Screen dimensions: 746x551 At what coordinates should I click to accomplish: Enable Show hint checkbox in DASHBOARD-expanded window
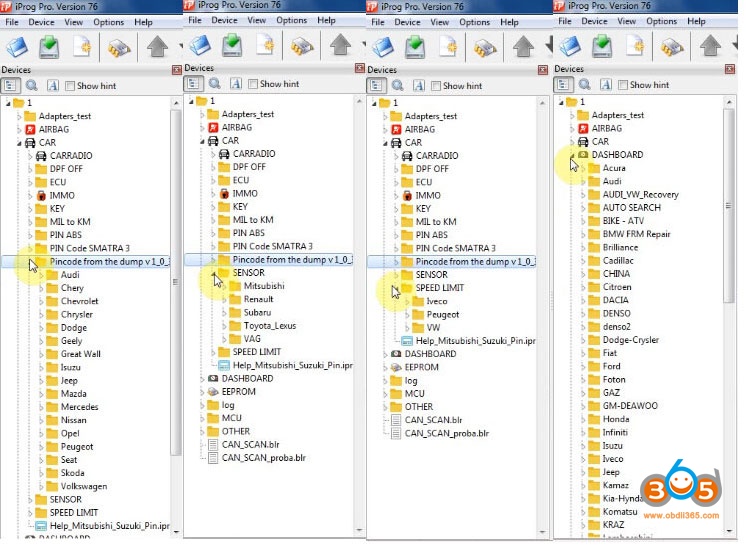(x=623, y=85)
